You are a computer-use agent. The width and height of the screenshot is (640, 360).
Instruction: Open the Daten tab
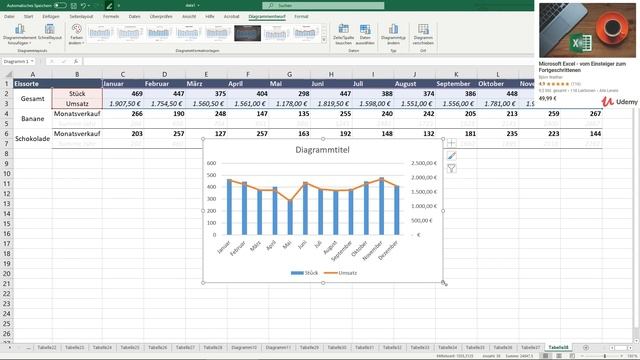pos(134,16)
